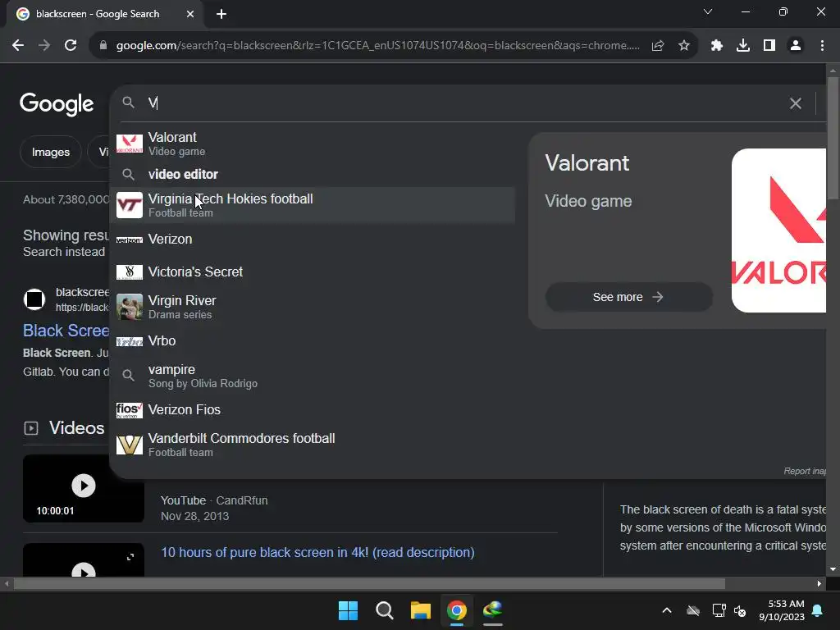Open 10 hours of pure black screen link
840x630 pixels.
click(x=317, y=552)
